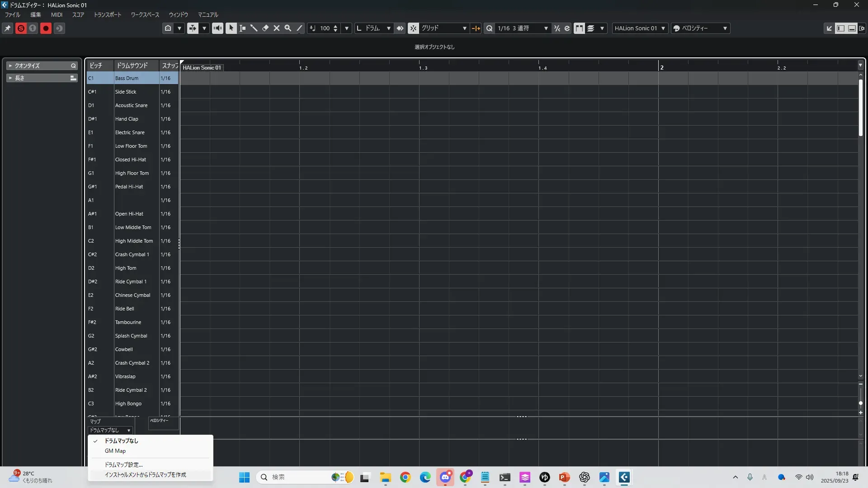Image resolution: width=868 pixels, height=488 pixels.
Task: Select the Object Selection arrow tool
Action: tap(231, 28)
